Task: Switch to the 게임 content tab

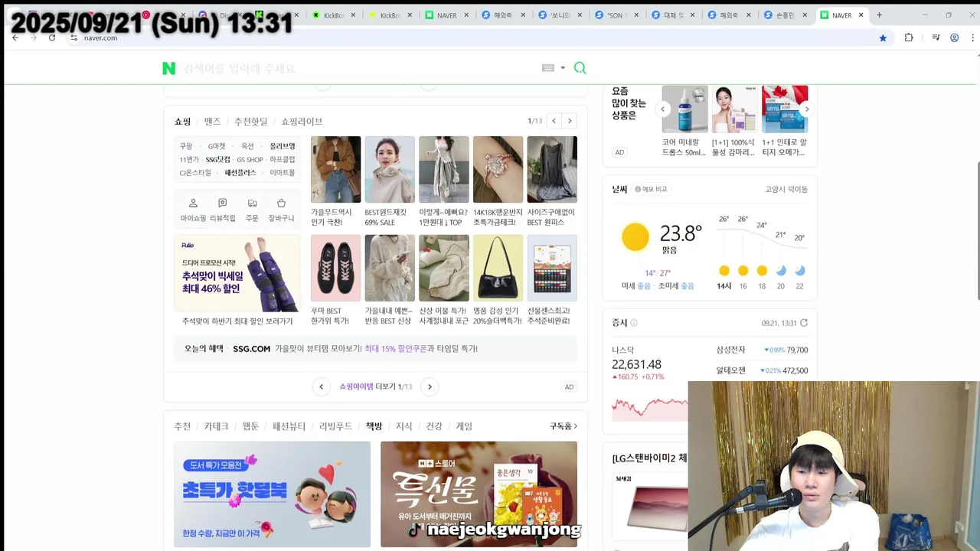Action: (x=464, y=426)
